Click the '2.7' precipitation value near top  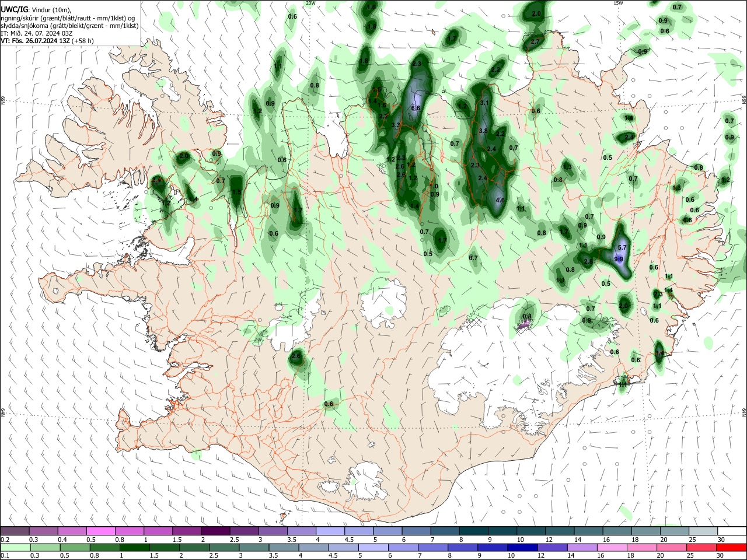click(535, 42)
